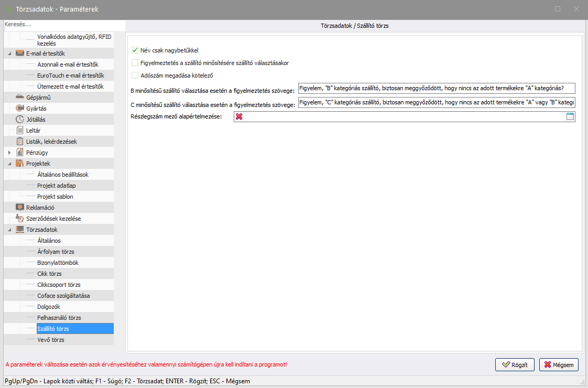Click the Keresés search field
Screen dimensions: 588x388
point(63,25)
